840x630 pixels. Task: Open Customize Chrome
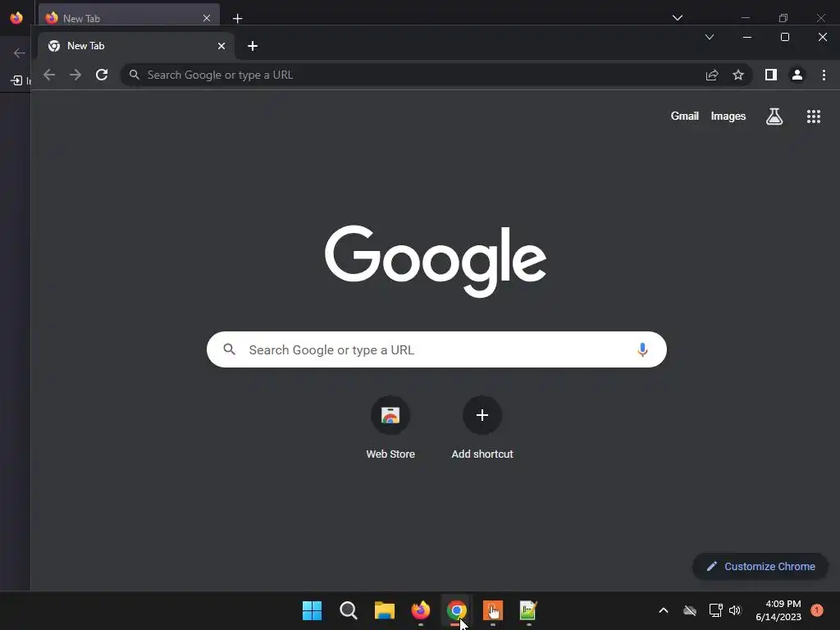tap(760, 566)
